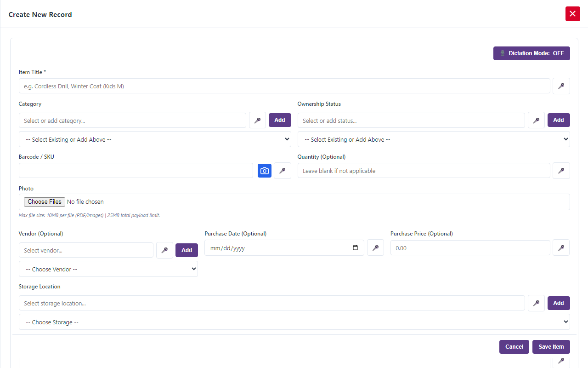588x368 pixels.
Task: Focus the Item Title text field
Action: click(284, 86)
